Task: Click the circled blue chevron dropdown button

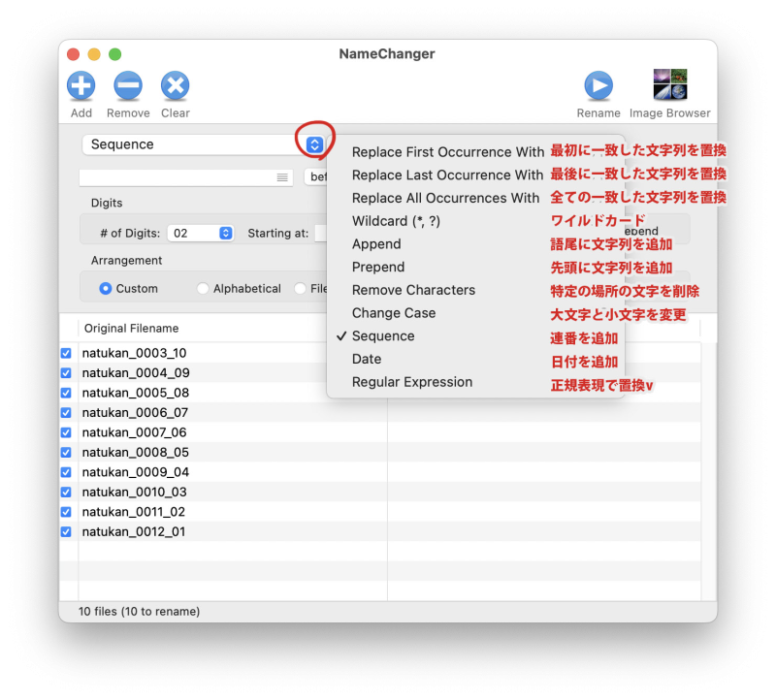Action: click(x=313, y=143)
